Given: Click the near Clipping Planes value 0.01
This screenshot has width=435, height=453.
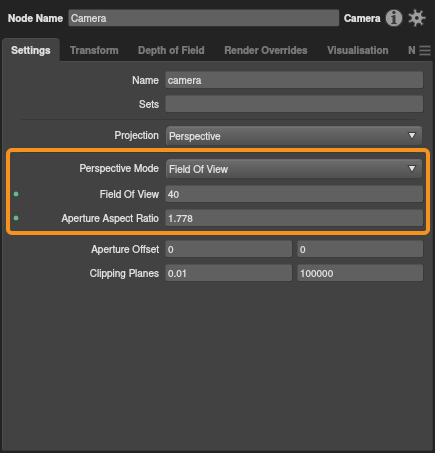Looking at the screenshot, I should click(x=229, y=273).
